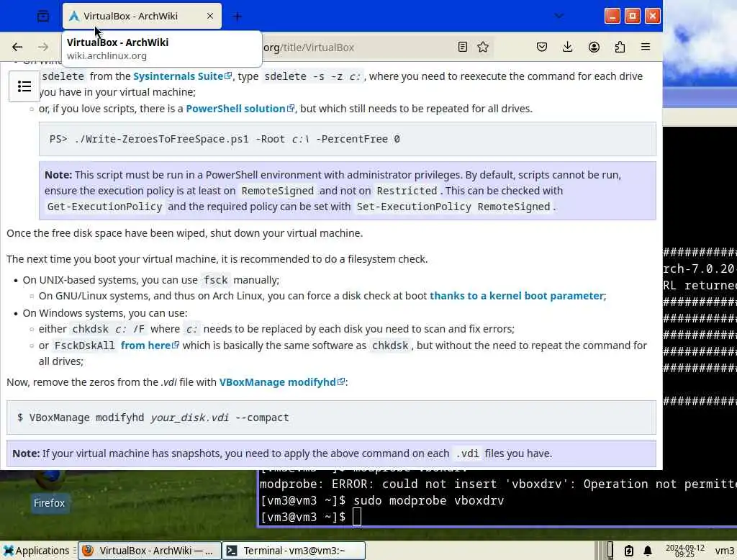The width and height of the screenshot is (737, 560).
Task: Click the 'Get-ExecutionPolicy' code text
Action: (x=105, y=207)
